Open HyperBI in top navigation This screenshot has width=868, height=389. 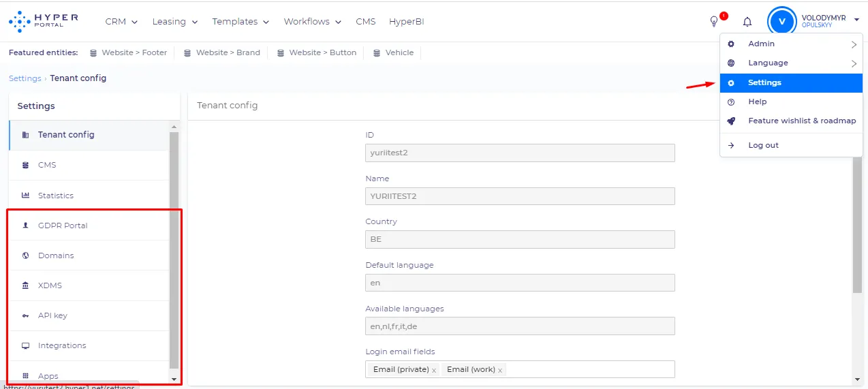(x=407, y=22)
